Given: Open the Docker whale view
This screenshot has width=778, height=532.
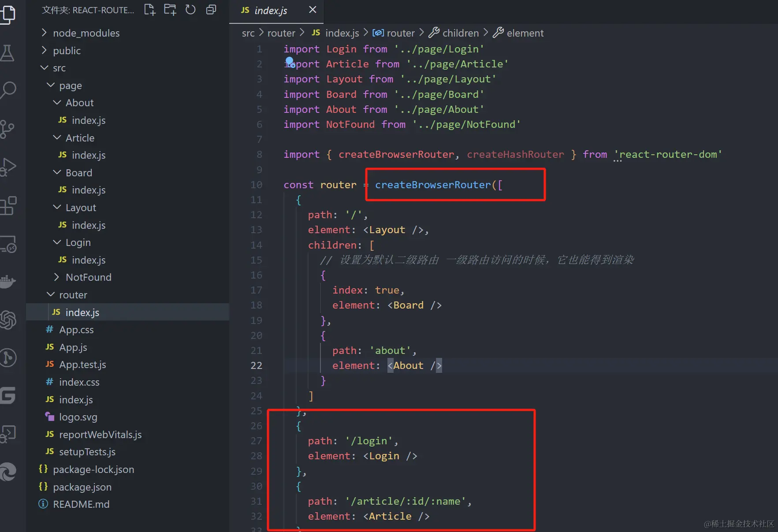Looking at the screenshot, I should [x=8, y=281].
